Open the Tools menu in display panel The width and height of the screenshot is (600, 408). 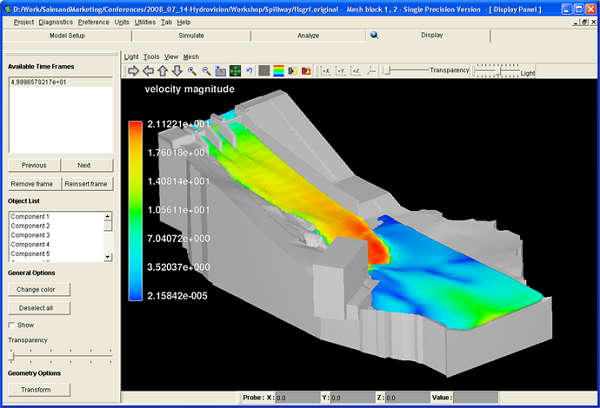pyautogui.click(x=151, y=57)
